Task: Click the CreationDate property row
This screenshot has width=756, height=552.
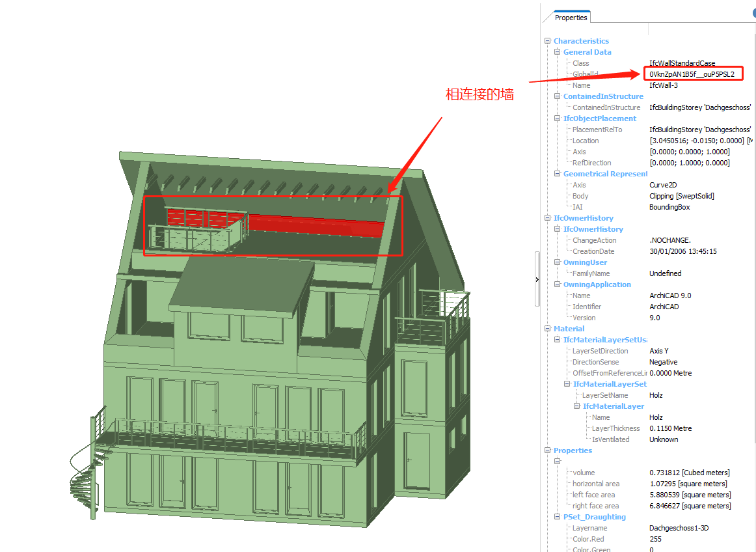Action: (x=592, y=251)
